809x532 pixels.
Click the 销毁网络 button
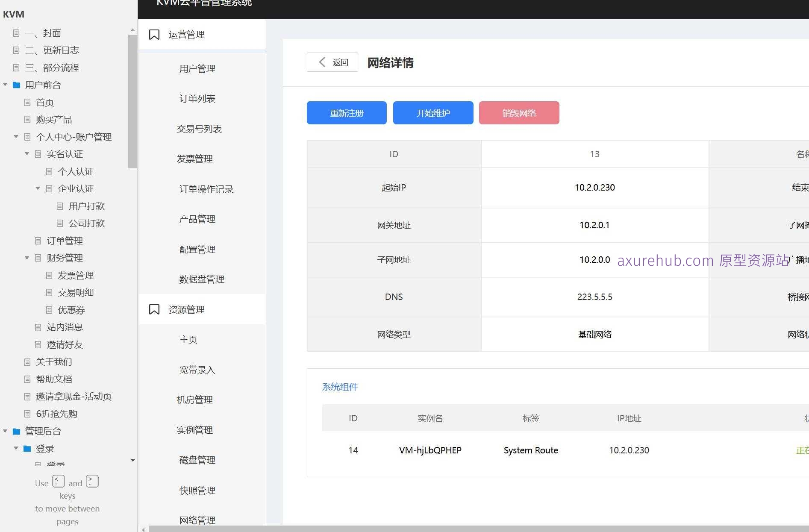click(x=519, y=113)
